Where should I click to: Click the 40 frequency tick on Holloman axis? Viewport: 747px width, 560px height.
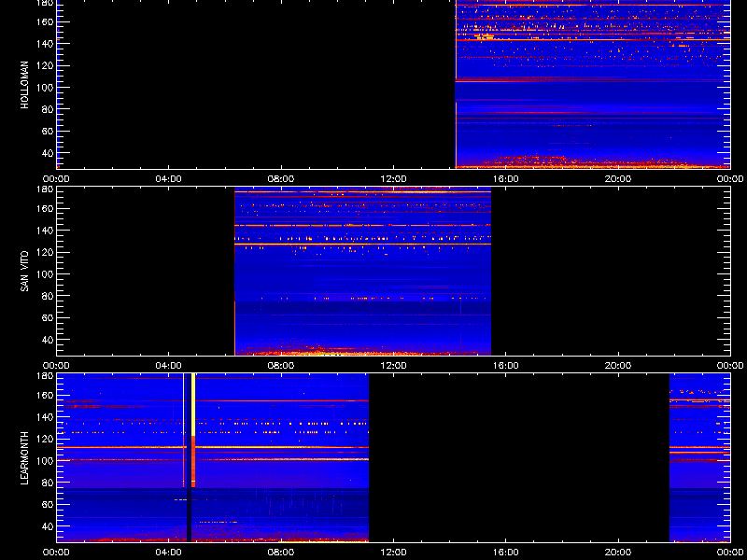(x=48, y=153)
